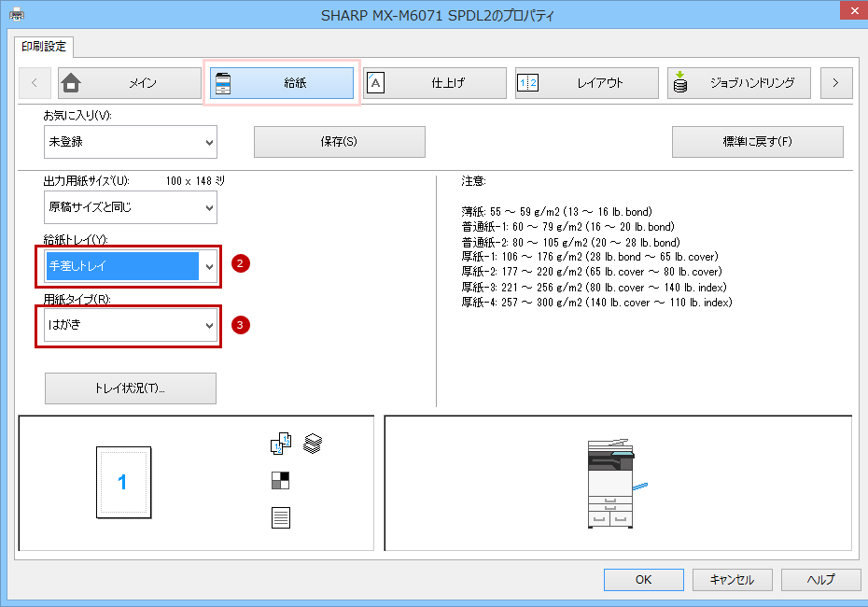Click the 普通紙-2 weight note line
868x607 pixels.
[x=570, y=242]
